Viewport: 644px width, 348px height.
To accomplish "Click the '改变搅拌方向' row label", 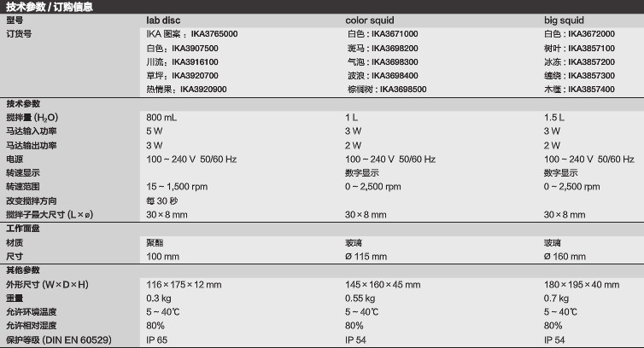I will coord(32,200).
